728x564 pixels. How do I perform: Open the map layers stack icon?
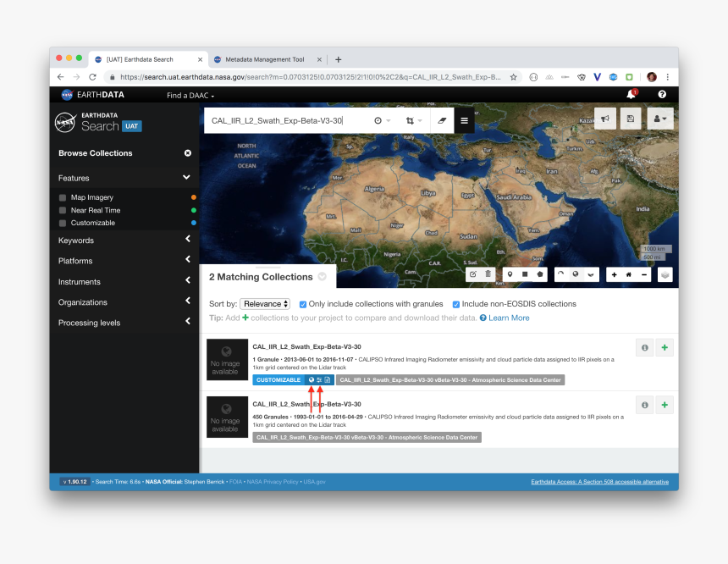(665, 274)
